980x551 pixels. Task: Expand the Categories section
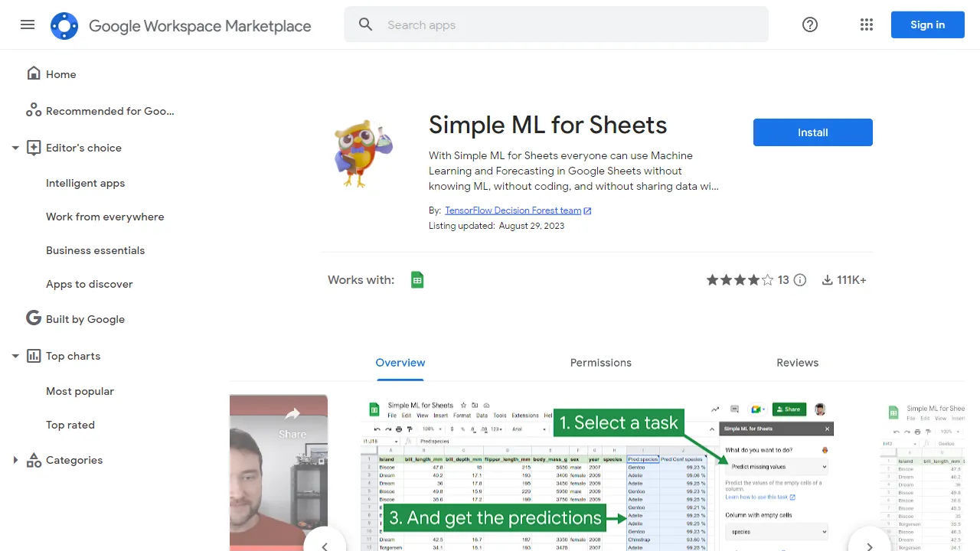(15, 460)
